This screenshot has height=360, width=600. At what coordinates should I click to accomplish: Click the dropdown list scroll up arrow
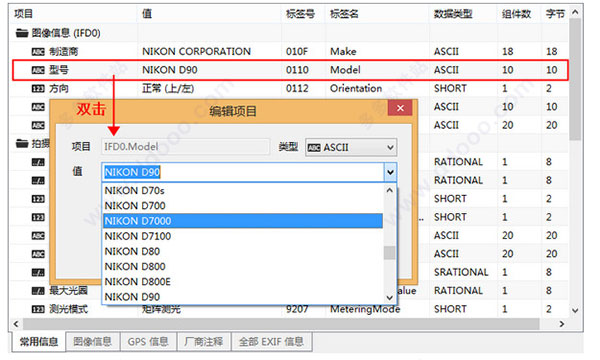coord(390,190)
